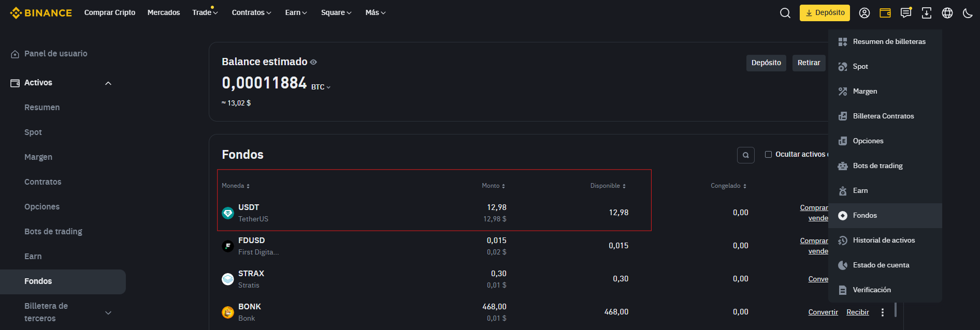980x330 pixels.
Task: Click the BONK coin icon
Action: coord(228,312)
